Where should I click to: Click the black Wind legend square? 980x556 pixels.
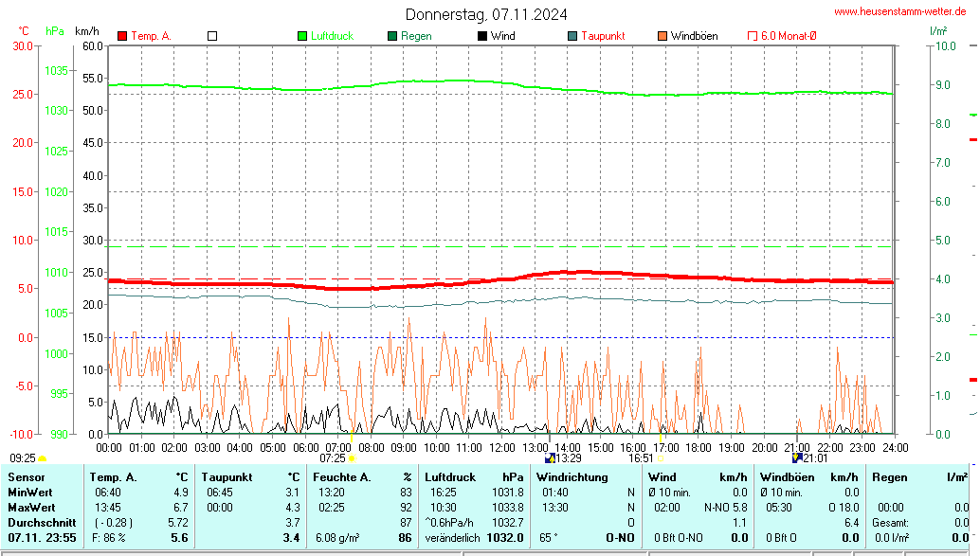pyautogui.click(x=482, y=36)
